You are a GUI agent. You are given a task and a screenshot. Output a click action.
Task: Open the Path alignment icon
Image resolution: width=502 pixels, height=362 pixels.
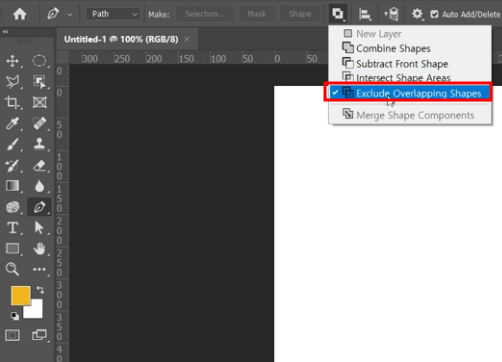[365, 14]
